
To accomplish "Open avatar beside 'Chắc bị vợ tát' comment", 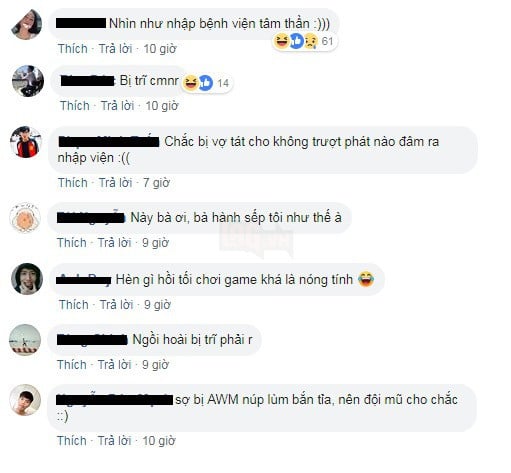I will point(26,141).
